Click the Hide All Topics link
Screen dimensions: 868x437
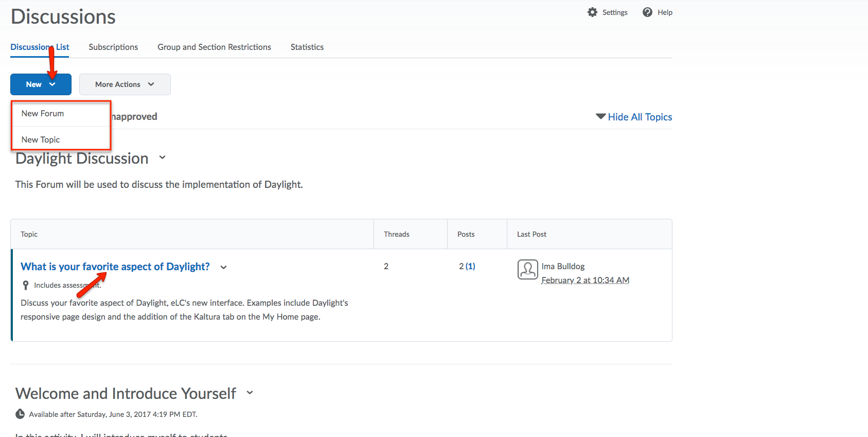click(640, 117)
